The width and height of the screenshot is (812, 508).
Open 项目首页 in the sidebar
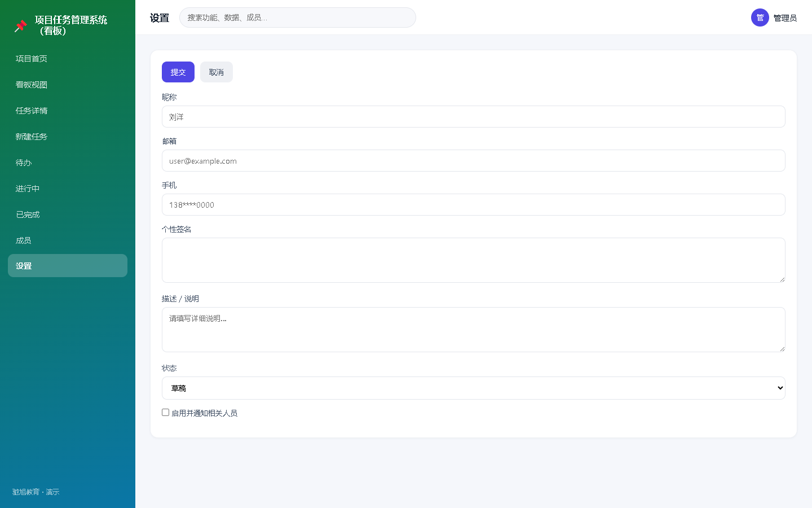coord(68,59)
